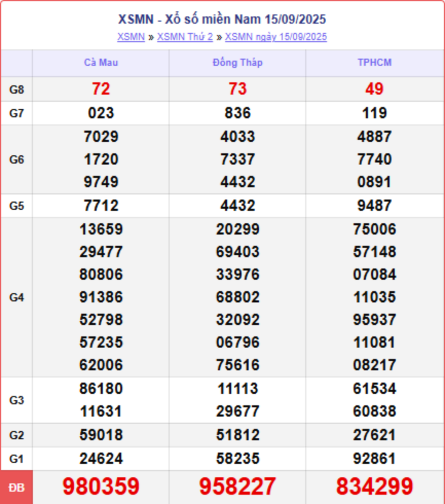Click the Đồng Tháp column header

coord(237,62)
